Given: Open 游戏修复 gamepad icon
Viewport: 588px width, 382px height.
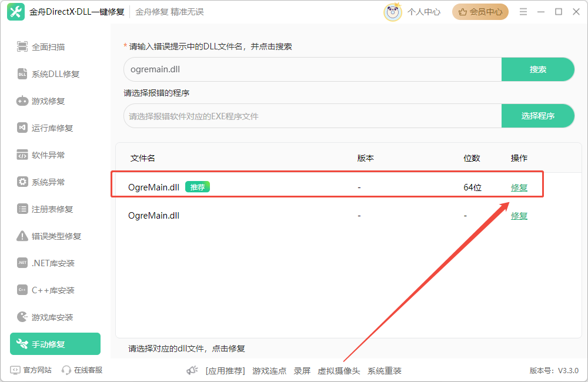Looking at the screenshot, I should 22,101.
